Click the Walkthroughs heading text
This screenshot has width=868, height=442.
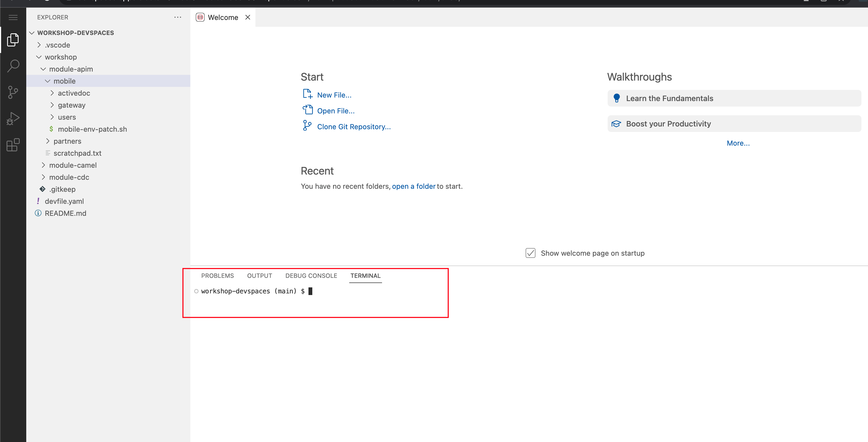(x=639, y=77)
